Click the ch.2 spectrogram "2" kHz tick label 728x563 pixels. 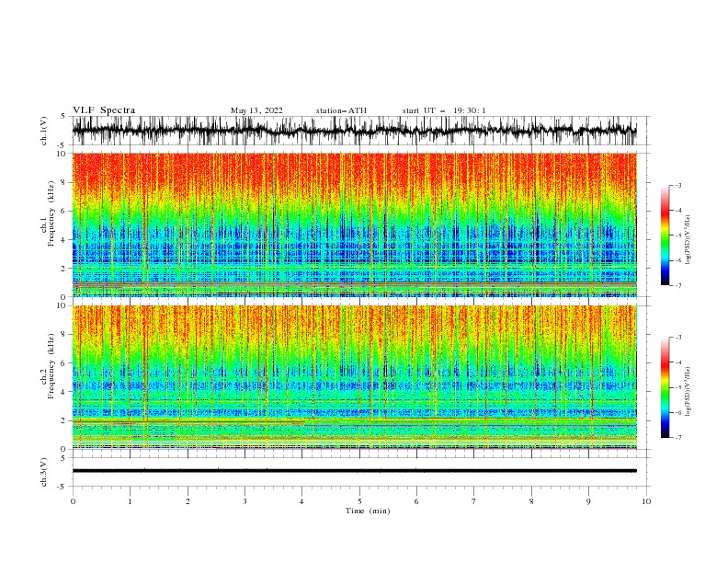coord(64,420)
